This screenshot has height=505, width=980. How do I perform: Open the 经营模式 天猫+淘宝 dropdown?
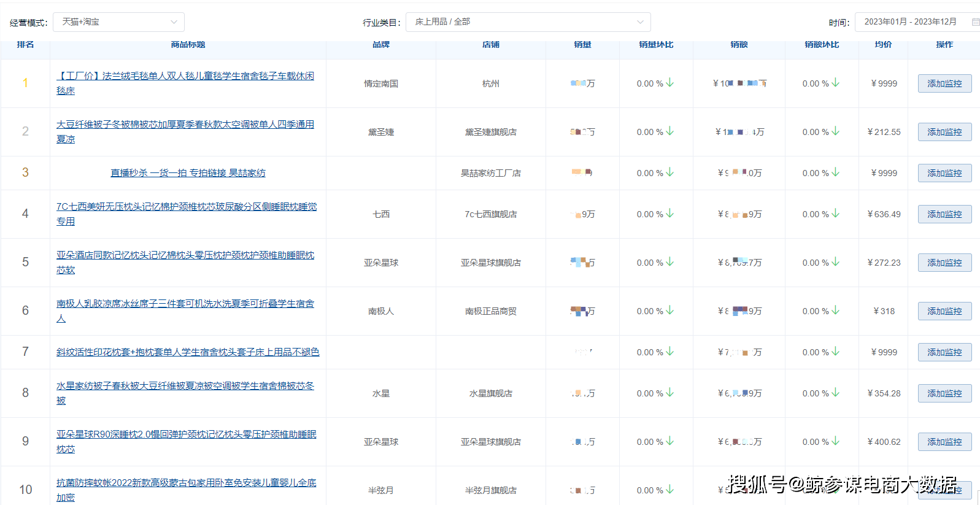point(118,22)
